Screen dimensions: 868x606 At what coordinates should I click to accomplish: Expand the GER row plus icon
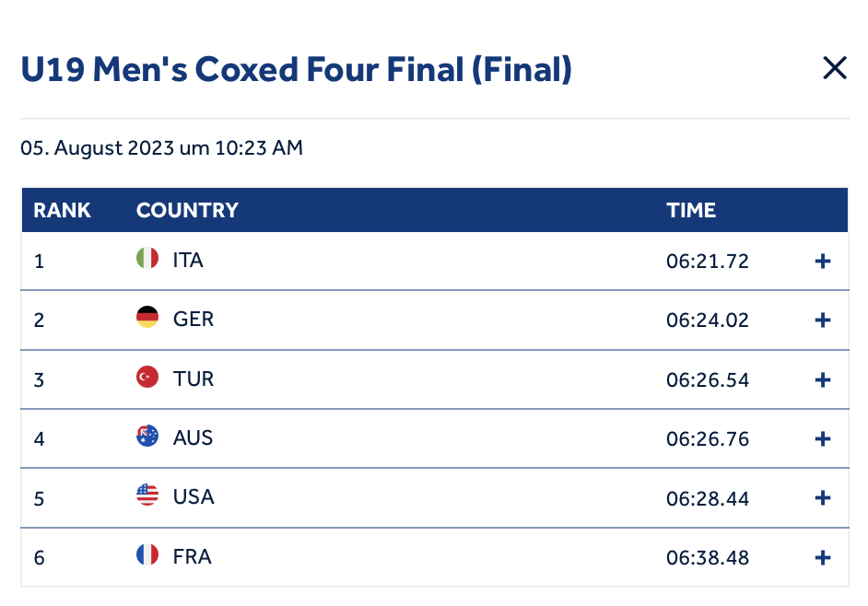pos(823,320)
